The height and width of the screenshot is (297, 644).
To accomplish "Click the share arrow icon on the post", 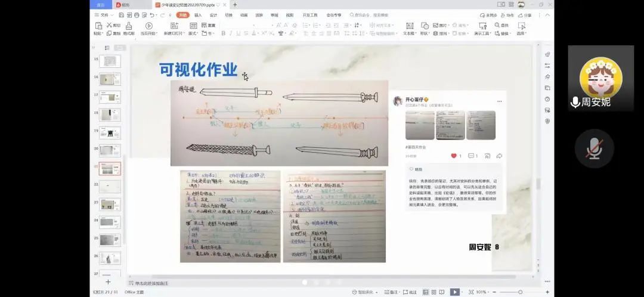I will 500,156.
